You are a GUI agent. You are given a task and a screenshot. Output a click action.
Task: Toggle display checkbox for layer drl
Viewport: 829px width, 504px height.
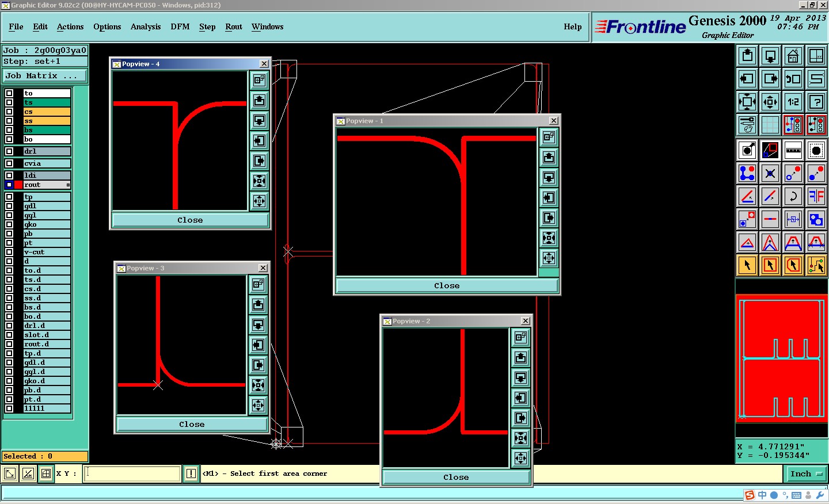click(9, 151)
